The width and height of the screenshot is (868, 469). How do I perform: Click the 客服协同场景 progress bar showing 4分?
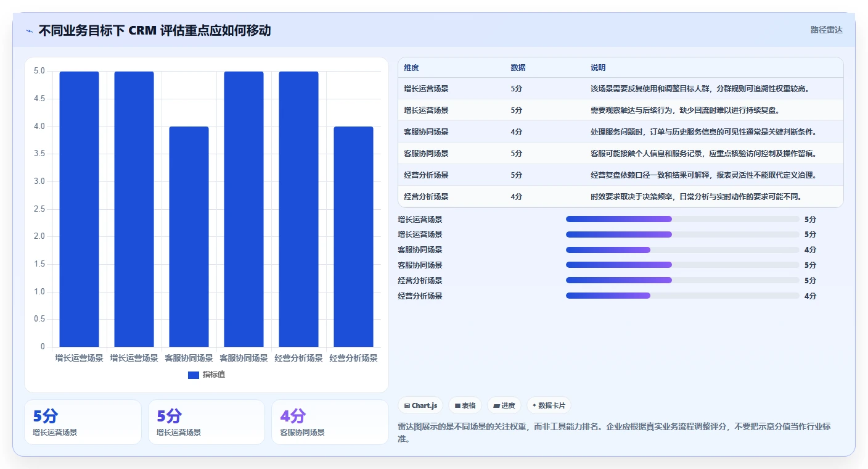point(682,250)
